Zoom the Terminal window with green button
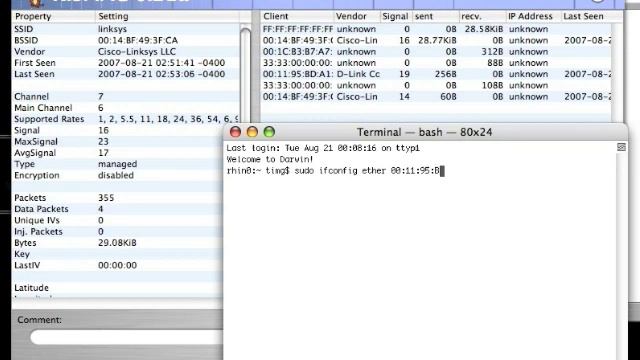The width and height of the screenshot is (640, 360). (x=269, y=132)
